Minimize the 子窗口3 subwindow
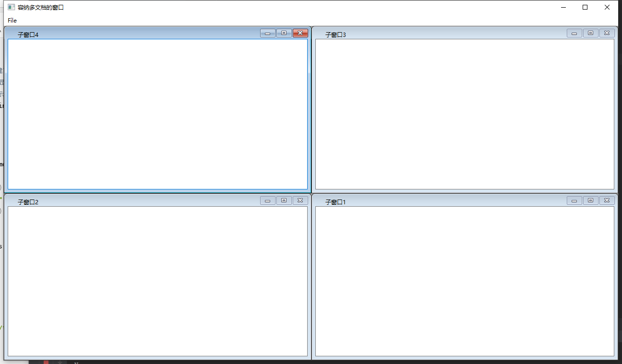Screen dimensions: 622x364 (x=574, y=33)
